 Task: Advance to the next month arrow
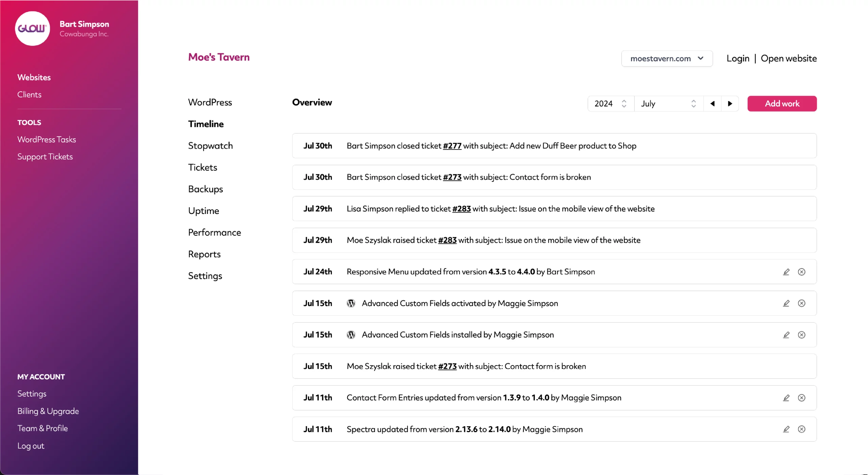pyautogui.click(x=730, y=103)
